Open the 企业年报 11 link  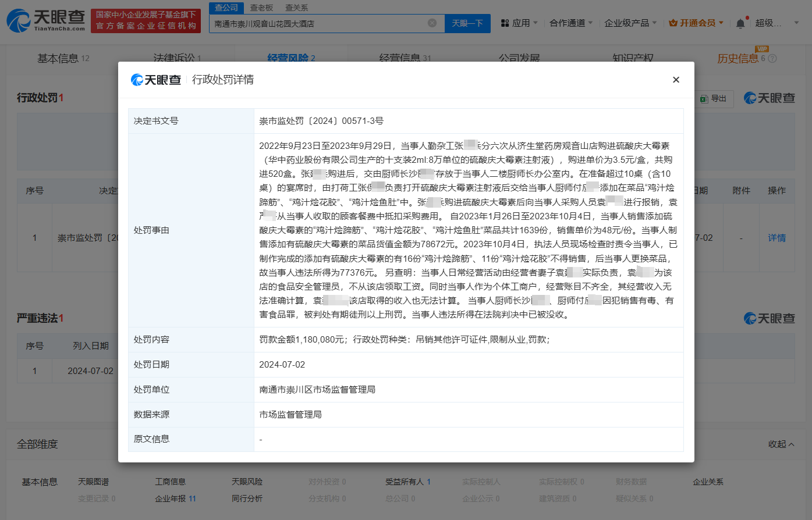[175, 498]
